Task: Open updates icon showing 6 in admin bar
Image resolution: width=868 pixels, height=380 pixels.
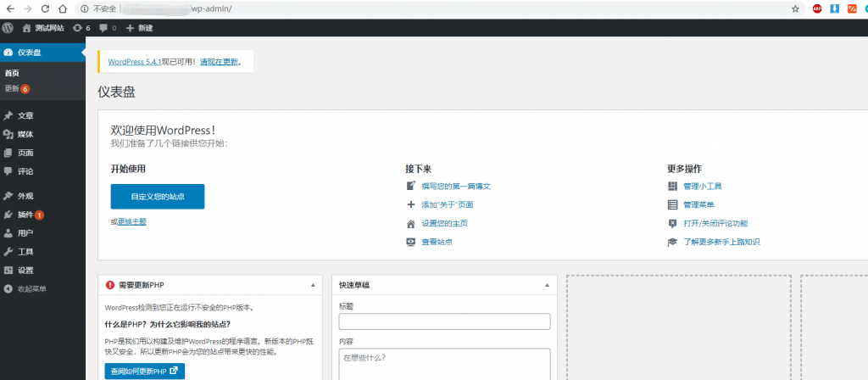Action: pos(81,28)
